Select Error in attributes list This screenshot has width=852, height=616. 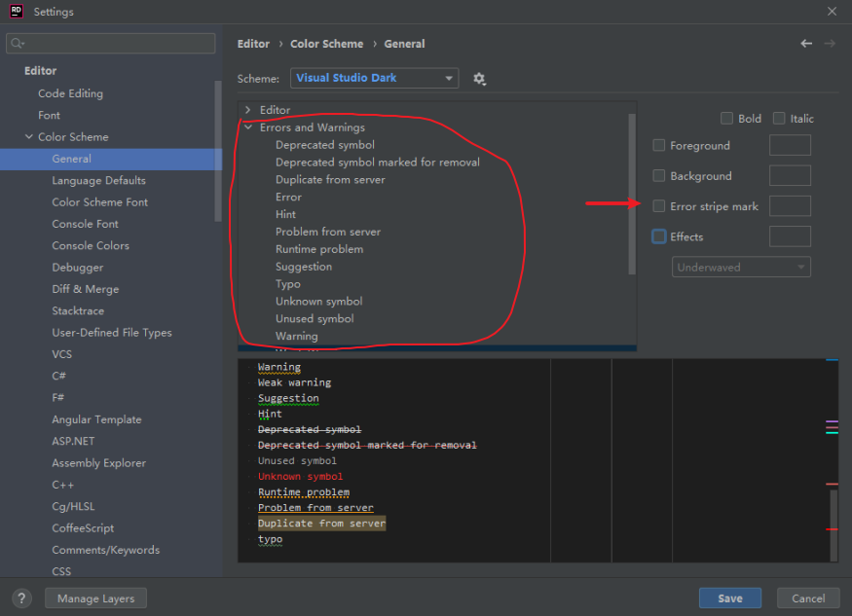pos(288,197)
